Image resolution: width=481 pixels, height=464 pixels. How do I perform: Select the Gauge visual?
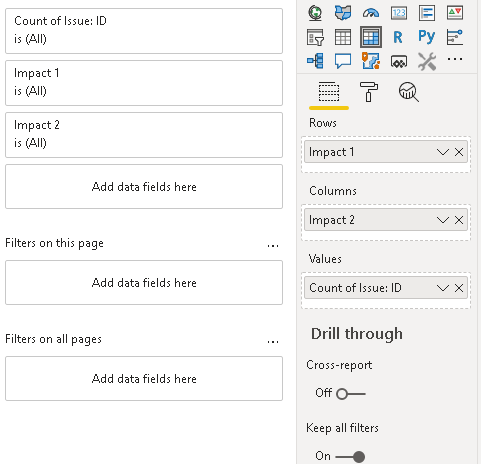tap(371, 13)
